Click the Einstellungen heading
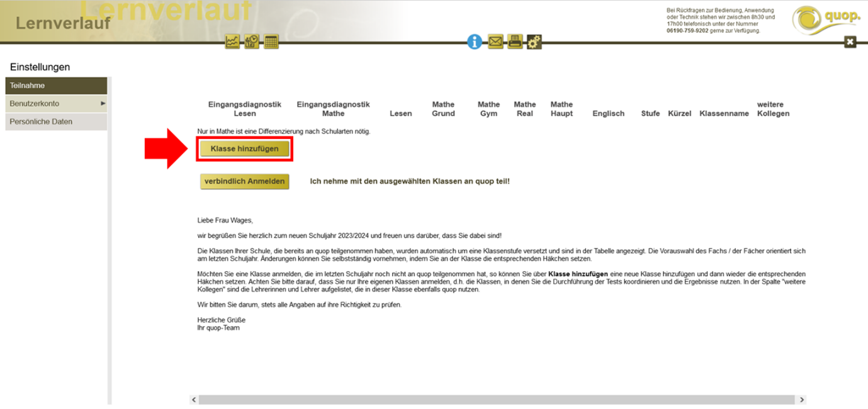 coord(40,67)
